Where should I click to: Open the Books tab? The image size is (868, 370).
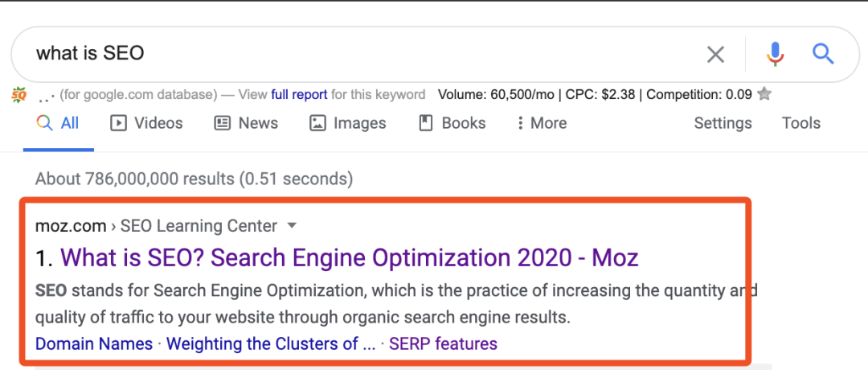coord(452,123)
